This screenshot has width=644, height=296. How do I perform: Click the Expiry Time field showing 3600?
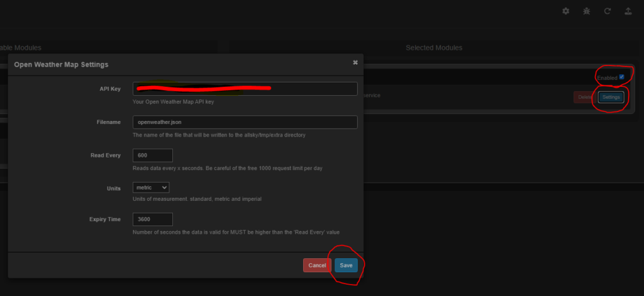click(153, 219)
